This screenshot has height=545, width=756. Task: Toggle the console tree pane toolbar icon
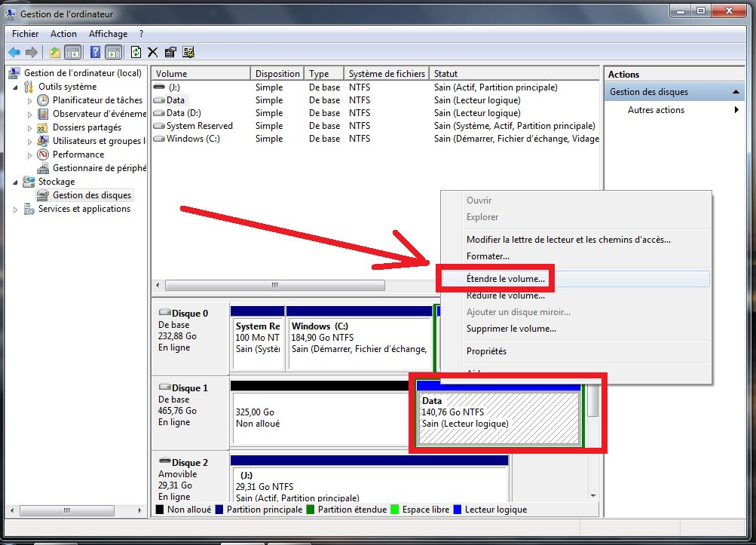point(73,52)
